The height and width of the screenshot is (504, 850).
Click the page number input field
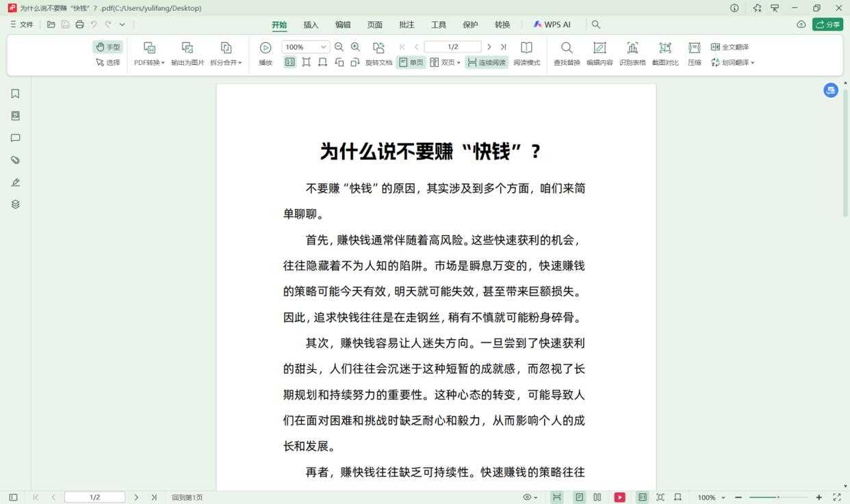[452, 47]
